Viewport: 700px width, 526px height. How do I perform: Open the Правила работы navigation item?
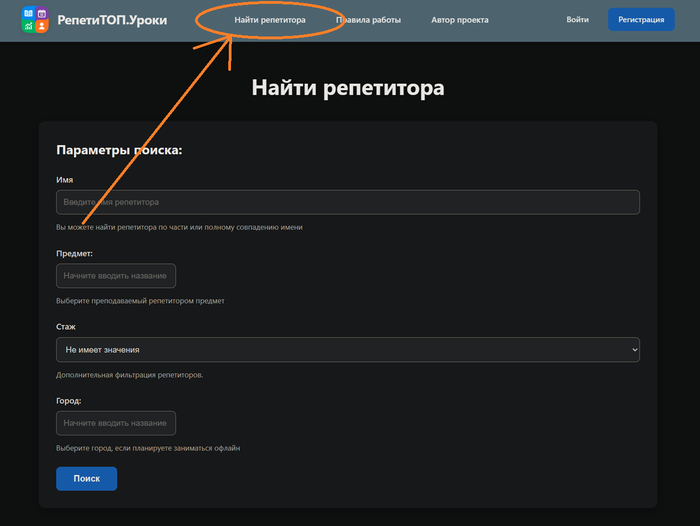click(x=369, y=20)
